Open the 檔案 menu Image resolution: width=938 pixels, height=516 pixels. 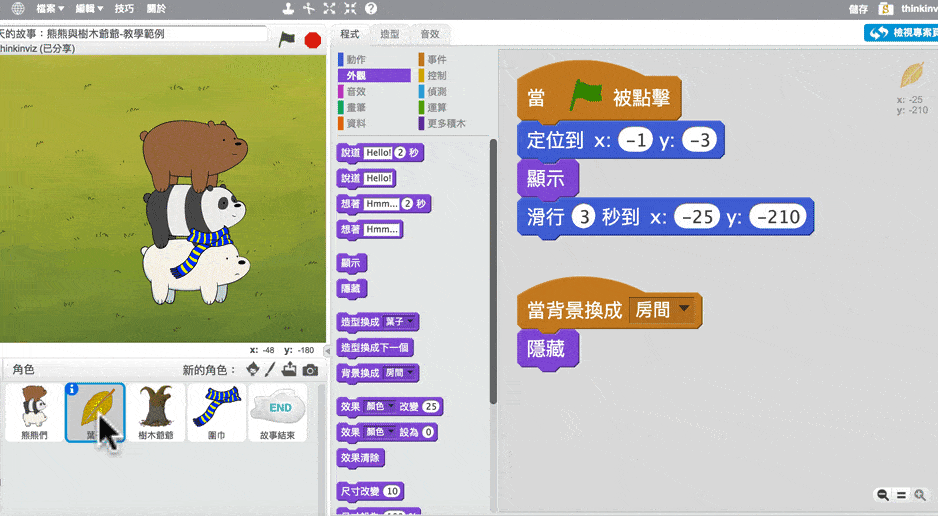click(x=50, y=8)
